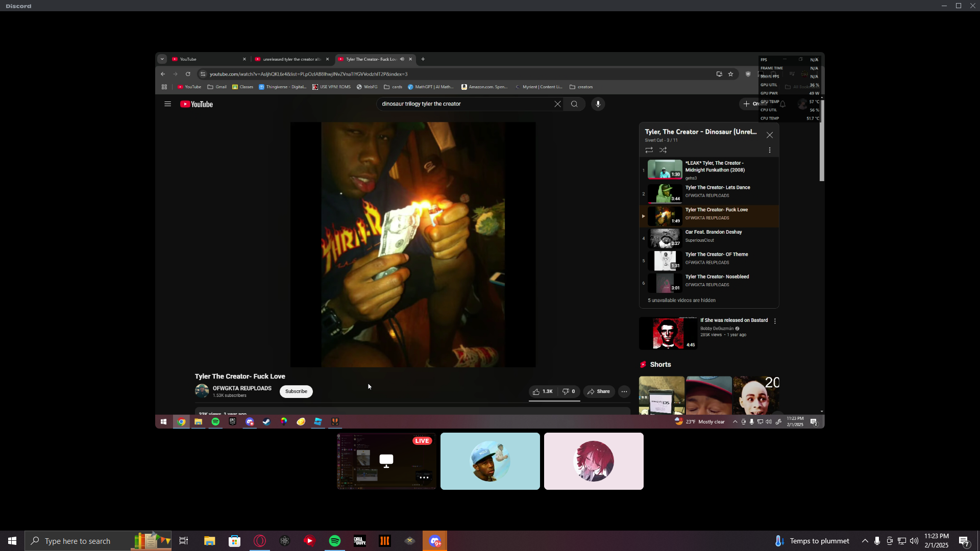Image resolution: width=980 pixels, height=551 pixels.
Task: Toggle playlist loop button
Action: tap(649, 150)
